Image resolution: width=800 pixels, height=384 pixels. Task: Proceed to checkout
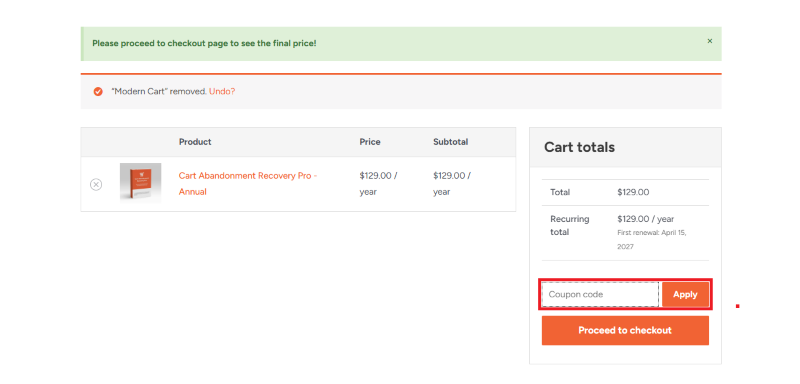pos(625,330)
